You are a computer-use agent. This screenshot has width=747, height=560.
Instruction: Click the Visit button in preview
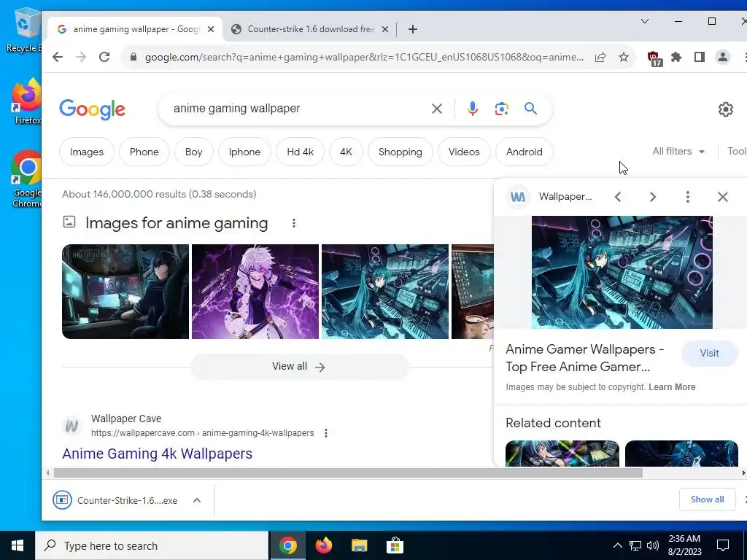pos(709,354)
